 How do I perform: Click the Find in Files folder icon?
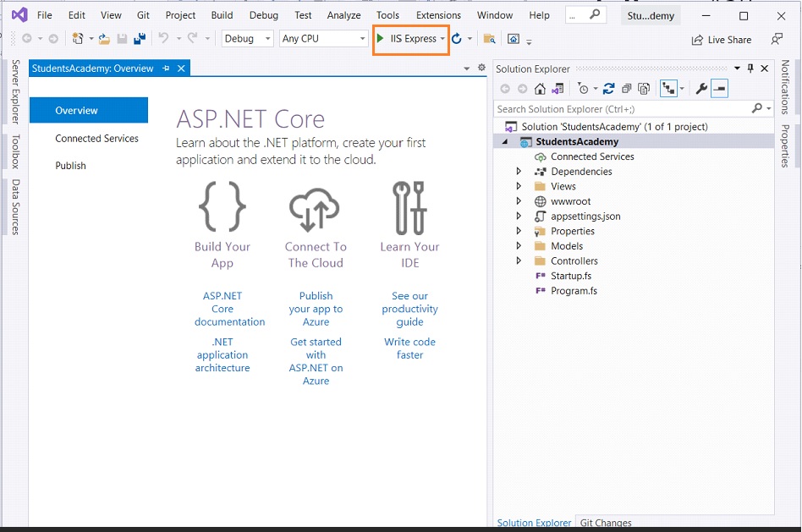click(490, 39)
